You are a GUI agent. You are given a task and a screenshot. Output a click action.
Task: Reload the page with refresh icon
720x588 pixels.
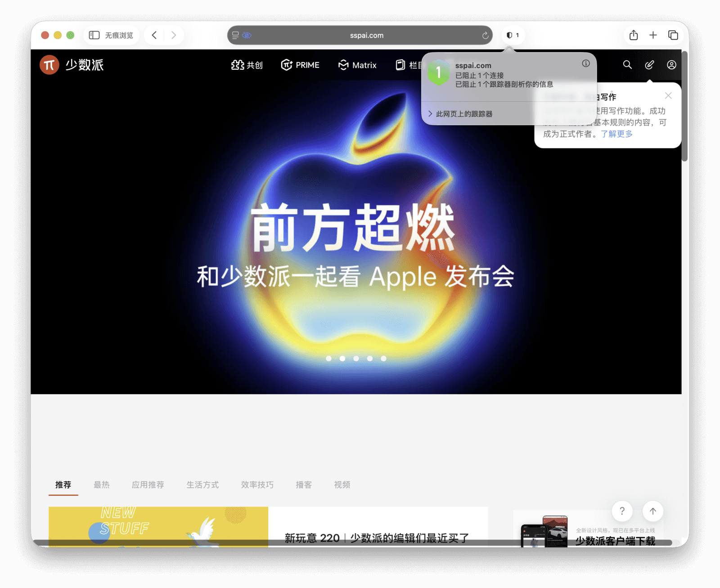coord(485,36)
